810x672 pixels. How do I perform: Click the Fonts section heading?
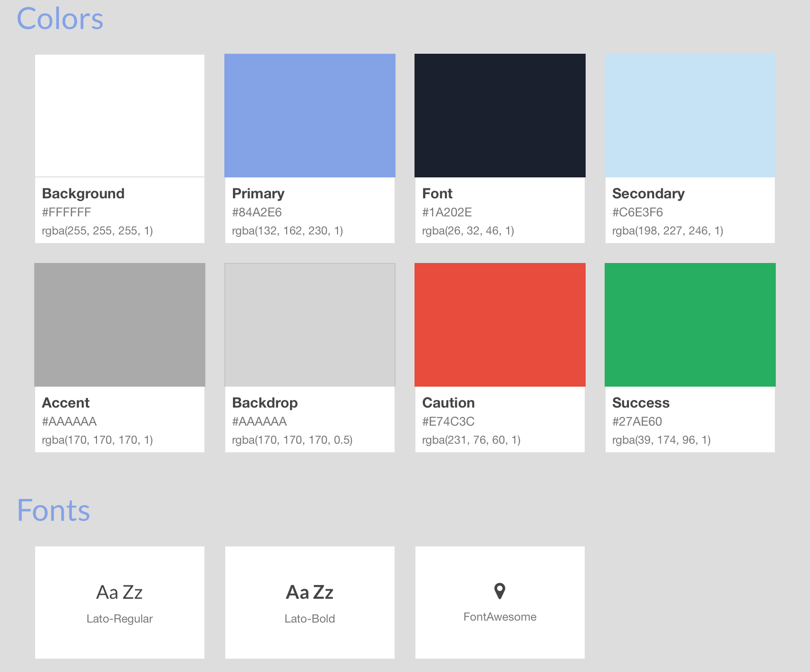[53, 510]
